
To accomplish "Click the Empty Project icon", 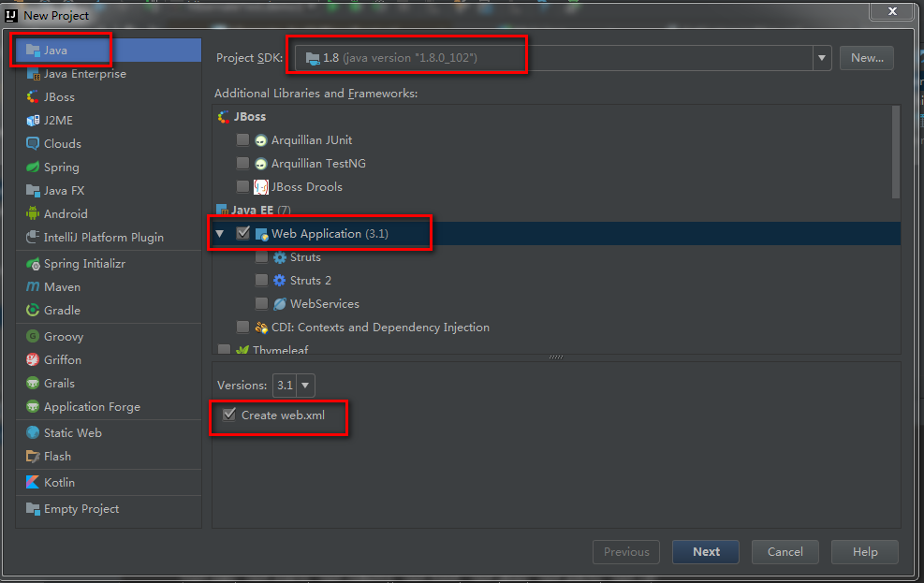I will [33, 509].
